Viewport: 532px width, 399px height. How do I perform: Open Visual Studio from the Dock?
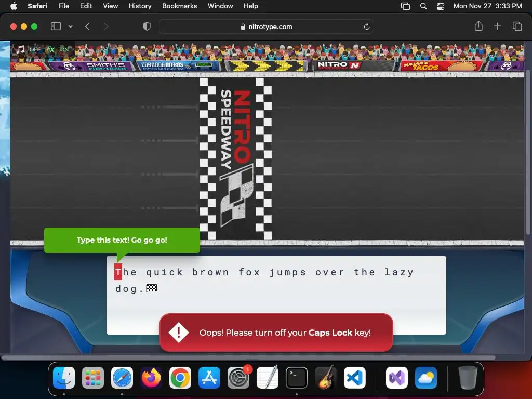click(x=397, y=378)
